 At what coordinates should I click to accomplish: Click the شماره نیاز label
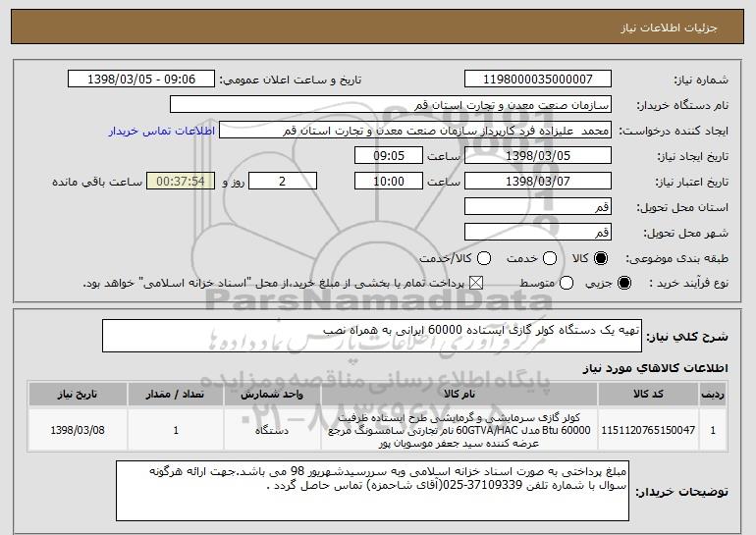701,80
